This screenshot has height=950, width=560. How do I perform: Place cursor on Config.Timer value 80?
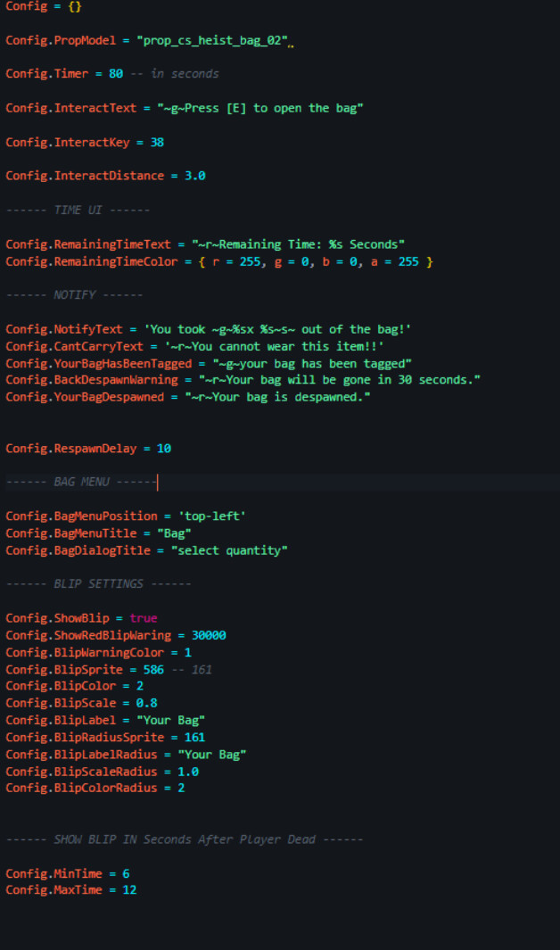pyautogui.click(x=116, y=74)
